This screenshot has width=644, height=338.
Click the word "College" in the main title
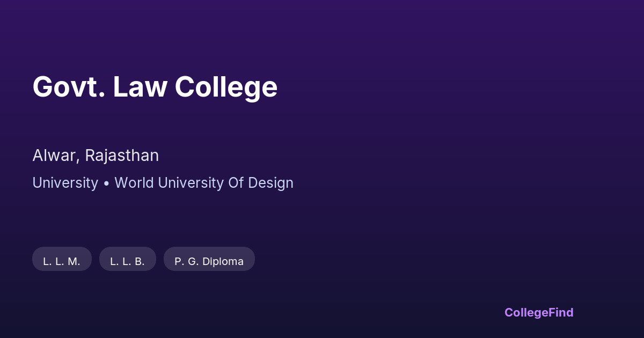click(226, 88)
